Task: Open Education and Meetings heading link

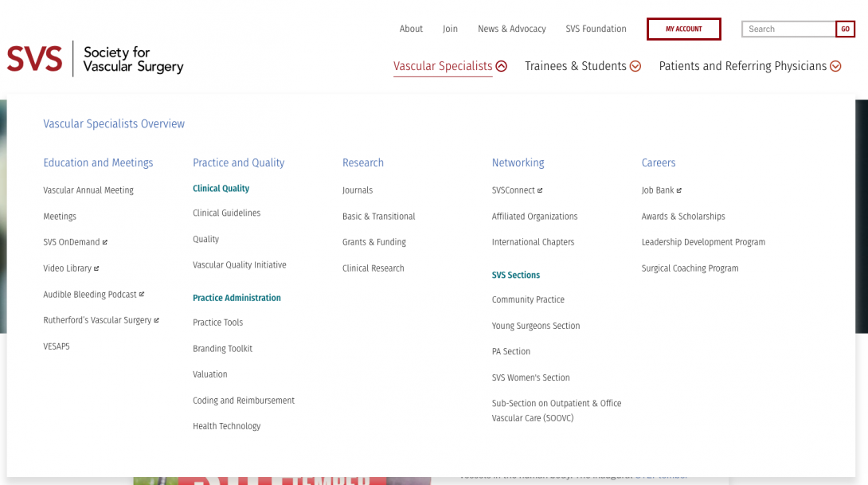Action: pyautogui.click(x=98, y=162)
